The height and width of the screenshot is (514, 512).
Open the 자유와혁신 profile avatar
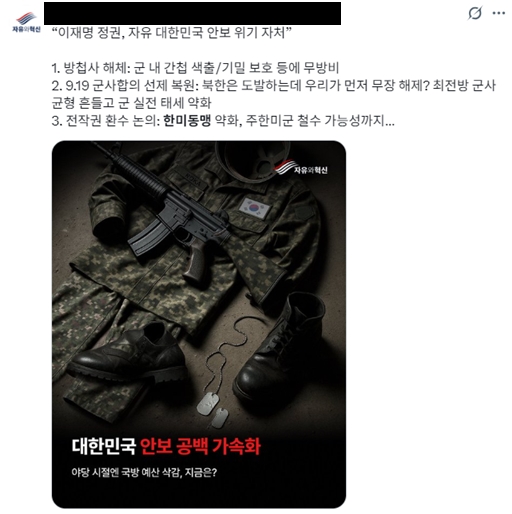(27, 22)
